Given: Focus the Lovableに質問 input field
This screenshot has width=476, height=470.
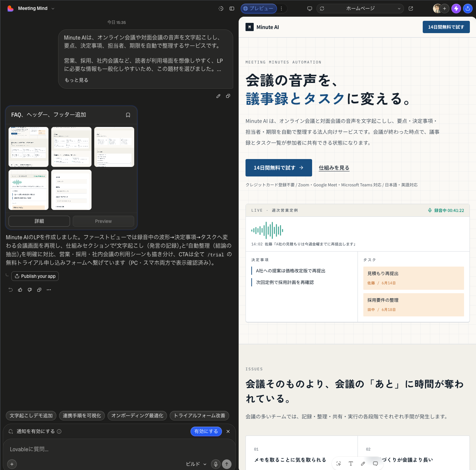Looking at the screenshot, I should tap(120, 449).
